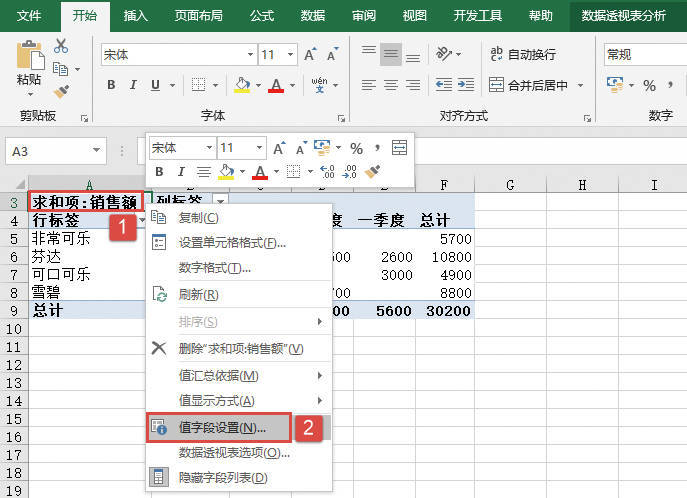Select the Format Painter brush in ribbon
The width and height of the screenshot is (687, 498).
point(61,91)
